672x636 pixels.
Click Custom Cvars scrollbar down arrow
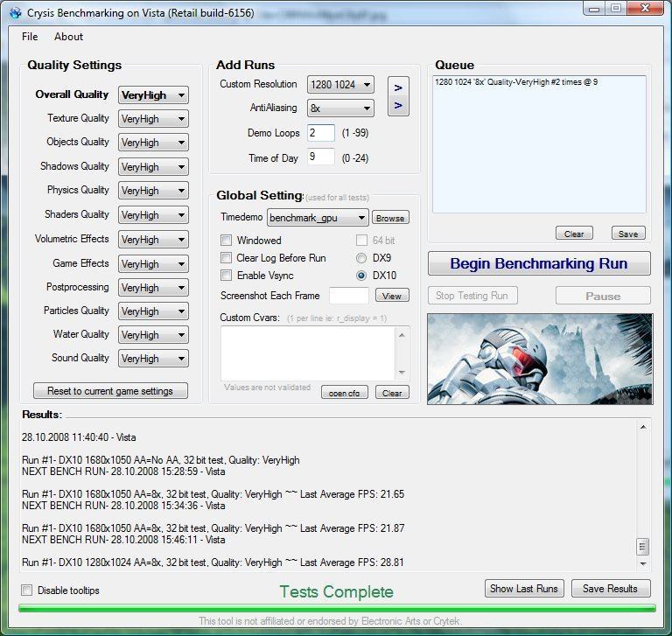coord(402,373)
